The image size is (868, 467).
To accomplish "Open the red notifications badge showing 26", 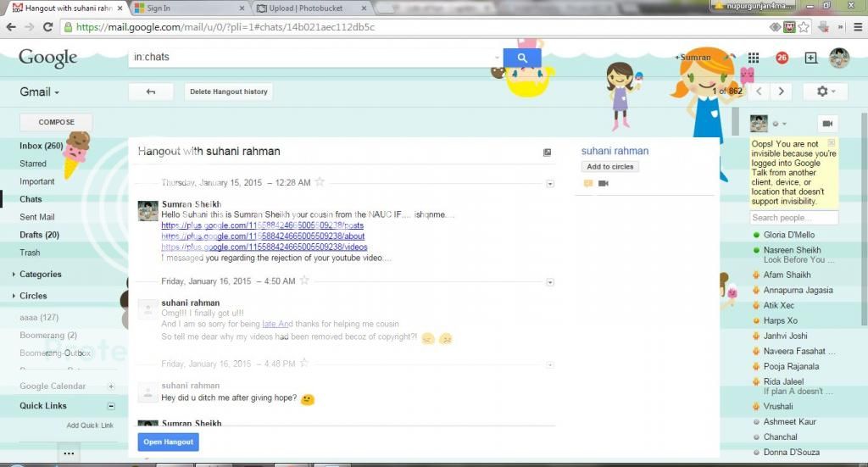I will [782, 58].
